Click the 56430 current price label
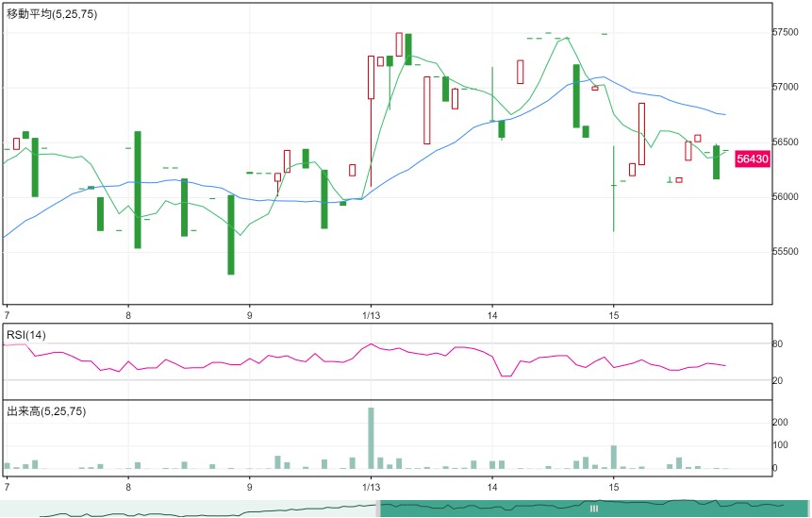 [x=753, y=159]
